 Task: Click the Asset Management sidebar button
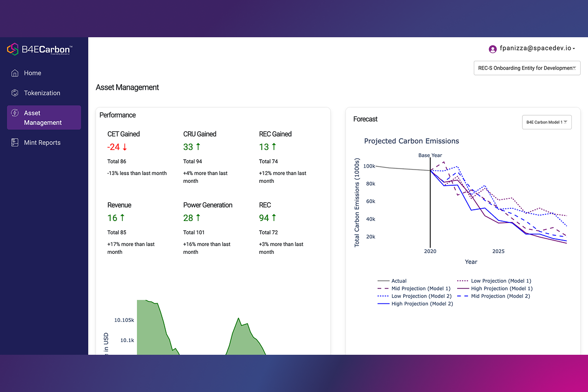[44, 118]
